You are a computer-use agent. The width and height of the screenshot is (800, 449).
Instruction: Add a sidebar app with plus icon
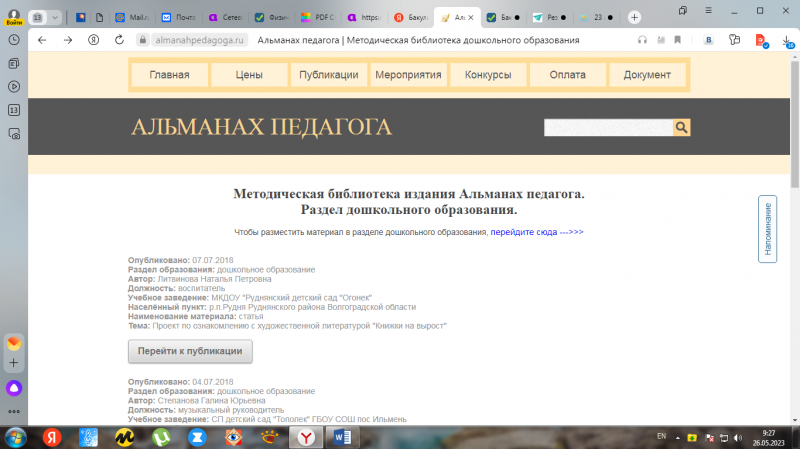pos(14,363)
